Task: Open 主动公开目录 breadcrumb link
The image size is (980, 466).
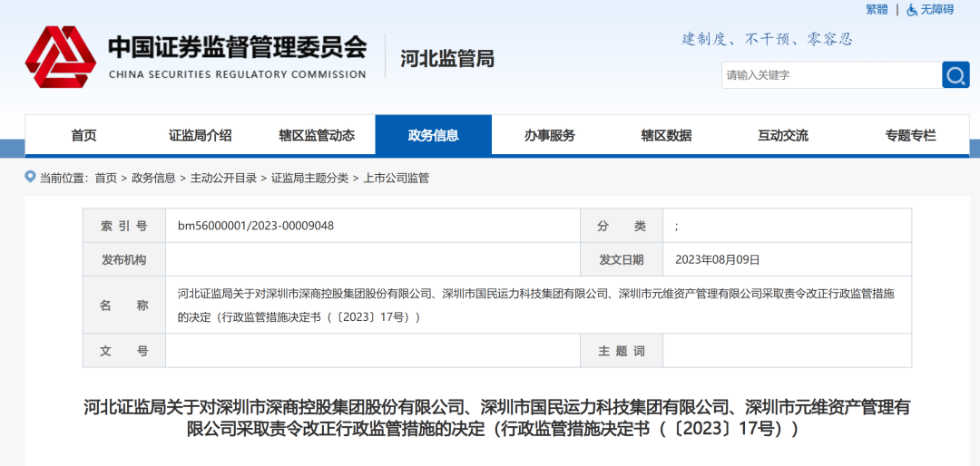Action: coord(223,178)
